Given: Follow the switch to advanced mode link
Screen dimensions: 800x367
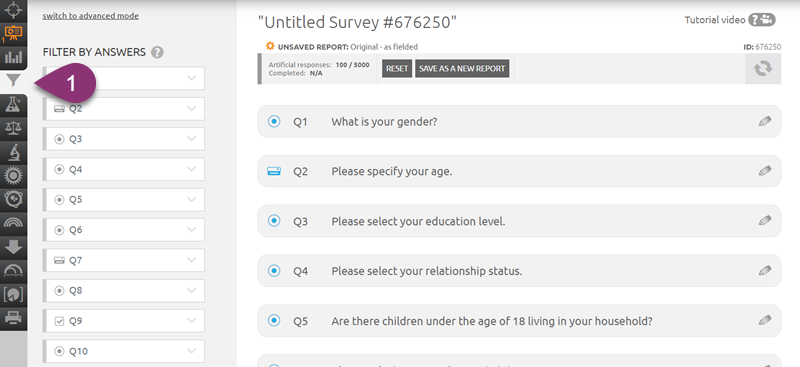Looking at the screenshot, I should coord(91,16).
